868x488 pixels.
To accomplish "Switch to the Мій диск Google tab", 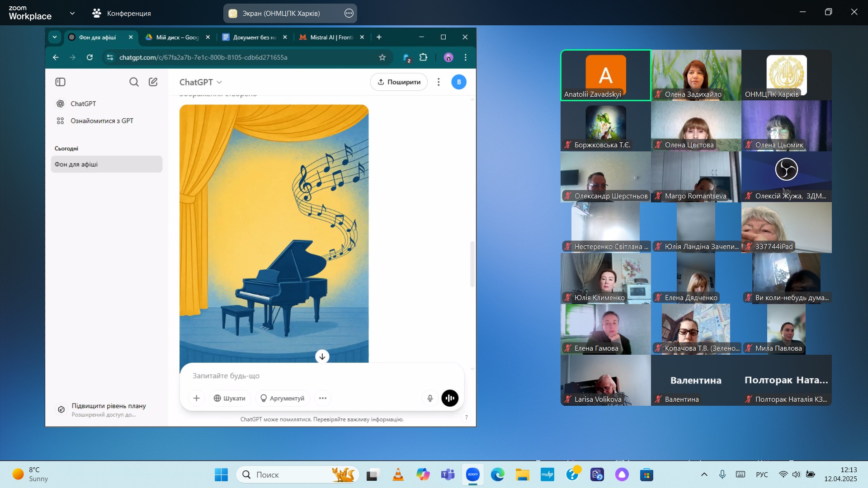I will tap(177, 37).
